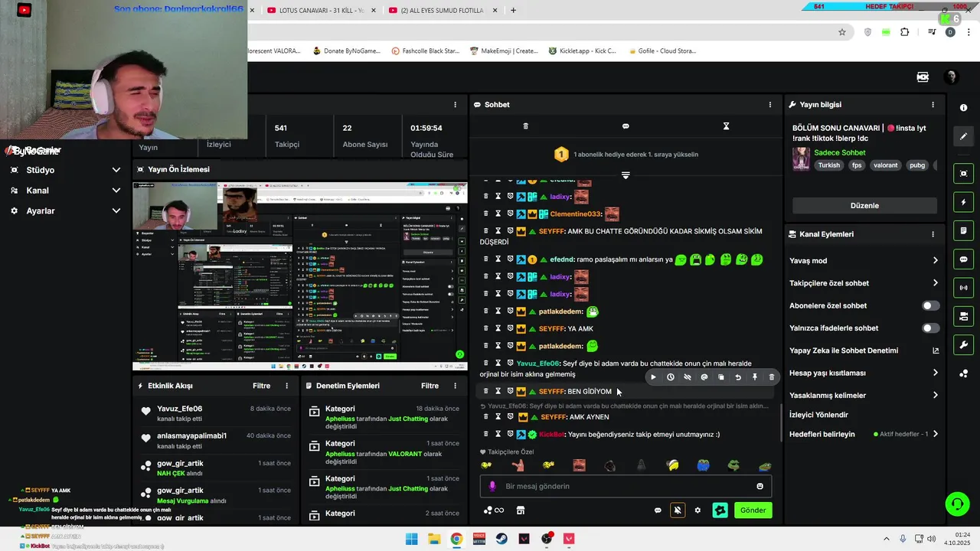The height and width of the screenshot is (551, 980).
Task: Click the infinity points icon below message box
Action: 494,510
